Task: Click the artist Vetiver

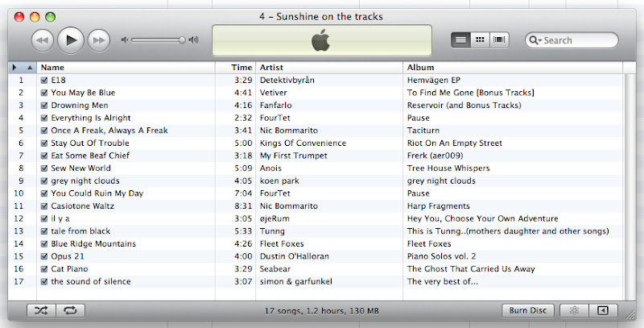Action: coord(273,93)
